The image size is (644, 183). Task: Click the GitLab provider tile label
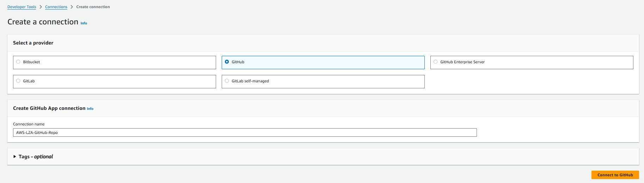coord(29,81)
